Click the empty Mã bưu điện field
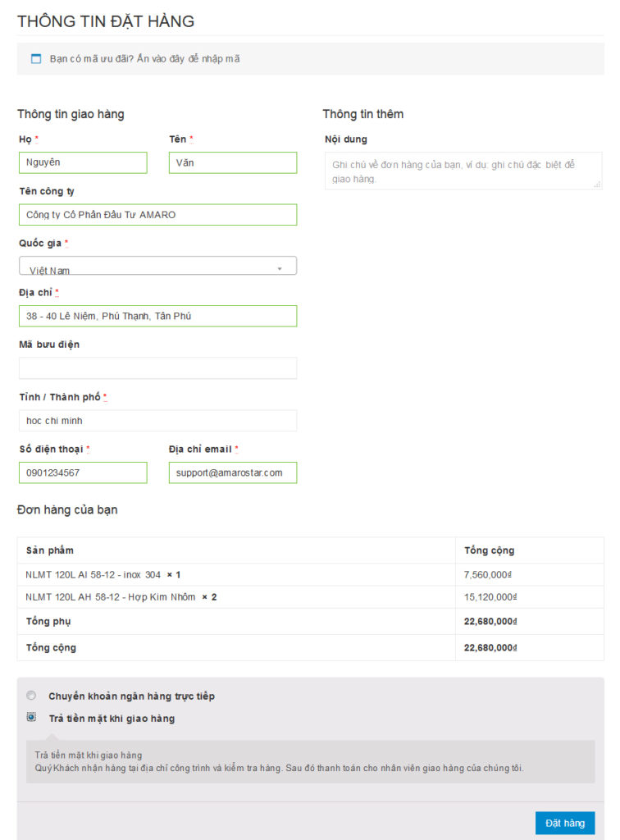The height and width of the screenshot is (840, 620). [x=158, y=368]
